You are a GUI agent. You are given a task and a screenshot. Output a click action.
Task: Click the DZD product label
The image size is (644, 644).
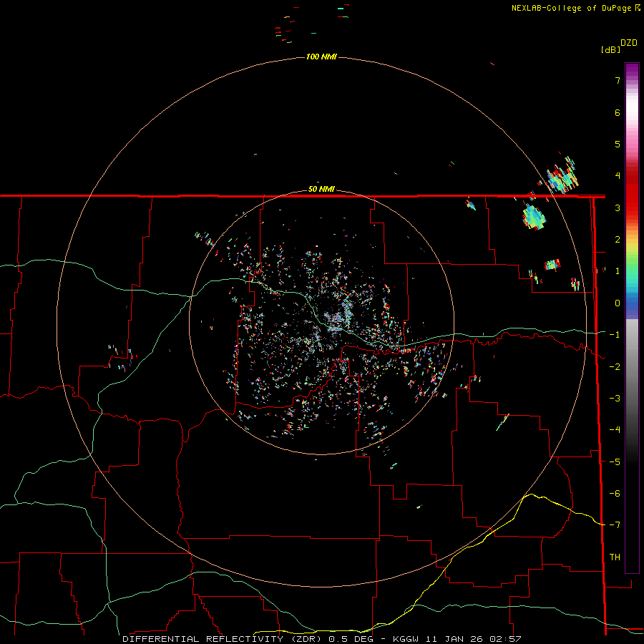(x=629, y=43)
